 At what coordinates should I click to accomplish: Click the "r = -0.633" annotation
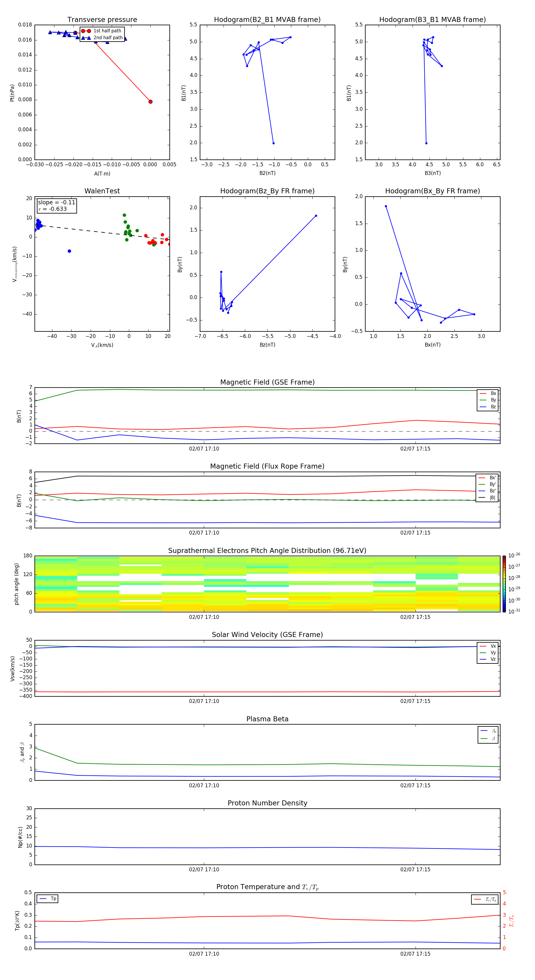point(53,209)
